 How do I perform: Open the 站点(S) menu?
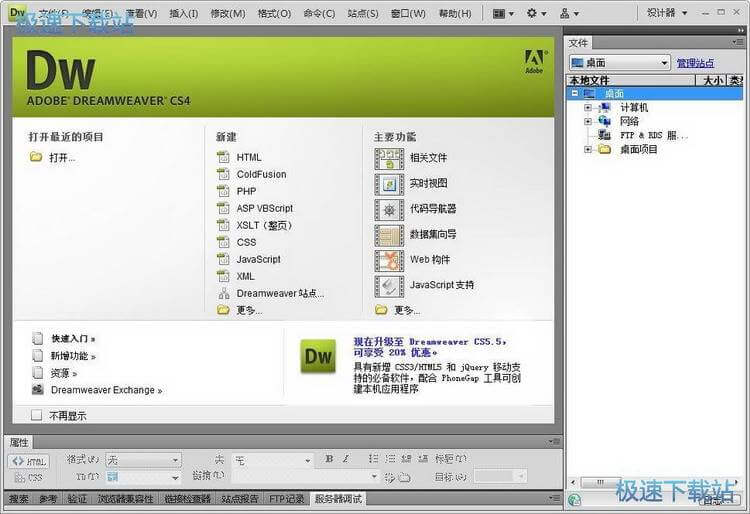tap(363, 13)
